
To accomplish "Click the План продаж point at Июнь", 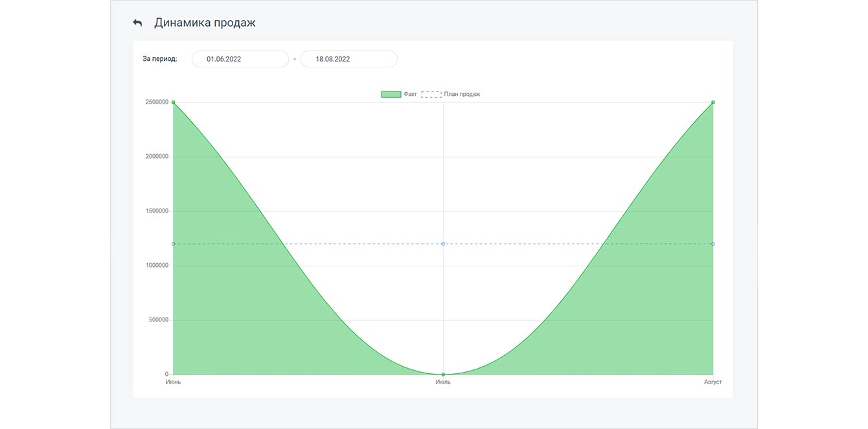I will point(174,244).
